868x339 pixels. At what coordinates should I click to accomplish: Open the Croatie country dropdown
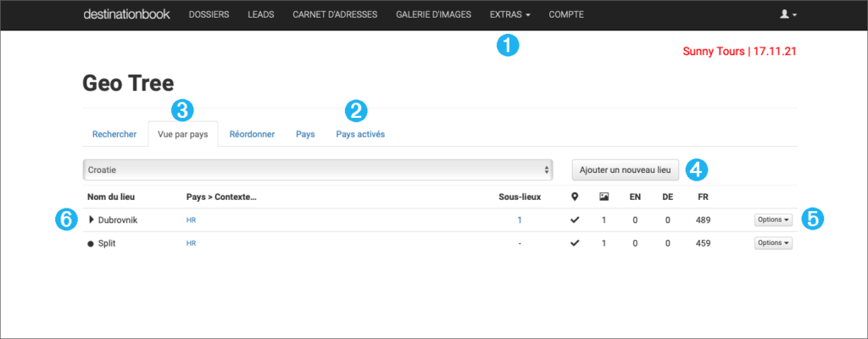click(318, 169)
